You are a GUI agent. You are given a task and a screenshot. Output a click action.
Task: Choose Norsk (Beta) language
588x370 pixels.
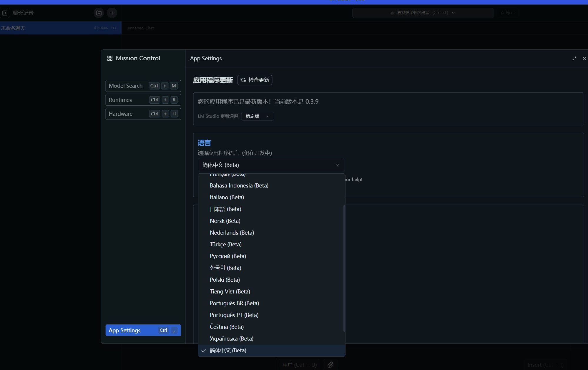tap(271, 221)
